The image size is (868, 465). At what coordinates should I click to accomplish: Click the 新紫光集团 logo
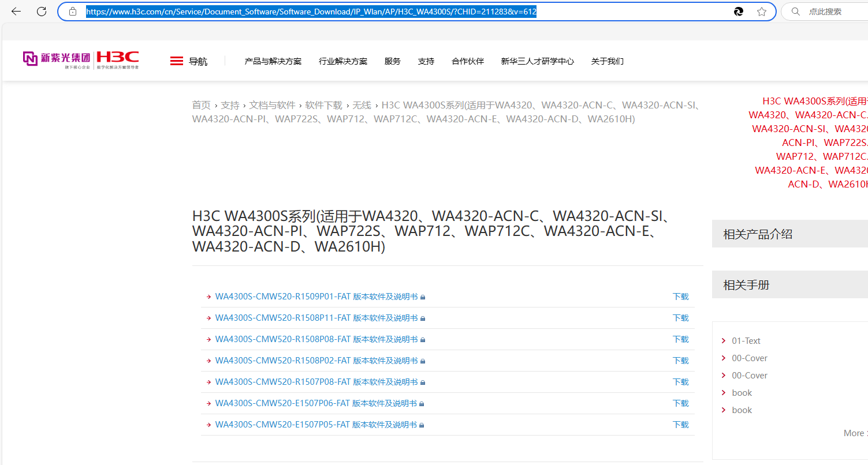point(57,59)
